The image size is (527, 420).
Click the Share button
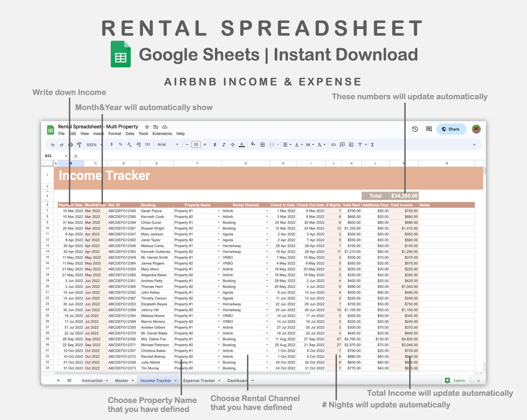click(451, 129)
